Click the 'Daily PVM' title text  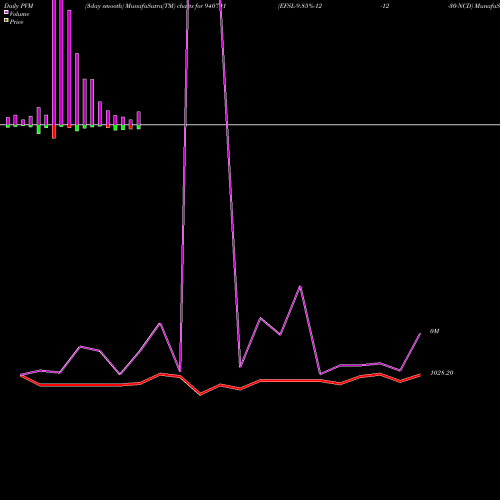[19, 6]
